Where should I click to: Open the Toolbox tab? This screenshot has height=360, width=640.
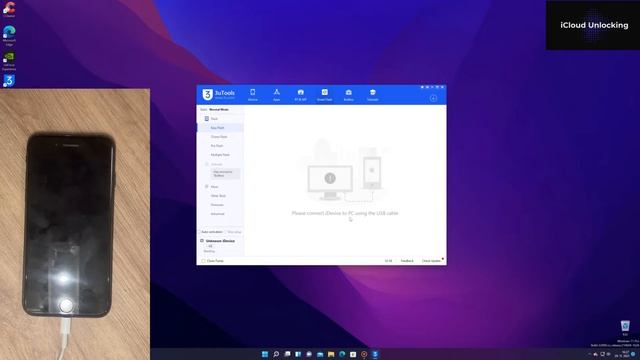(x=349, y=95)
